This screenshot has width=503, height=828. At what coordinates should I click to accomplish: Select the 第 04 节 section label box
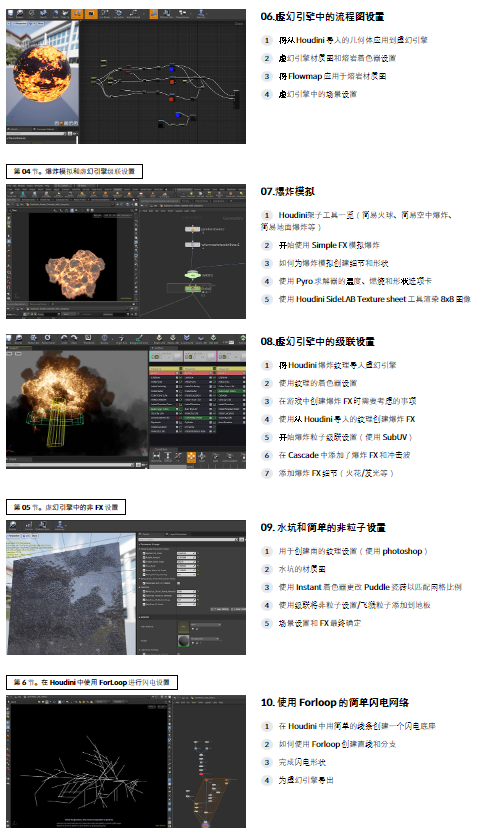(74, 172)
